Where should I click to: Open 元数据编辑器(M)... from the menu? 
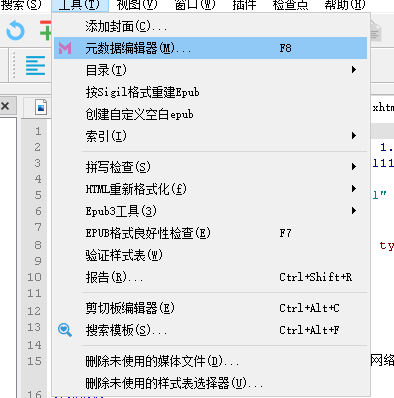coord(210,48)
